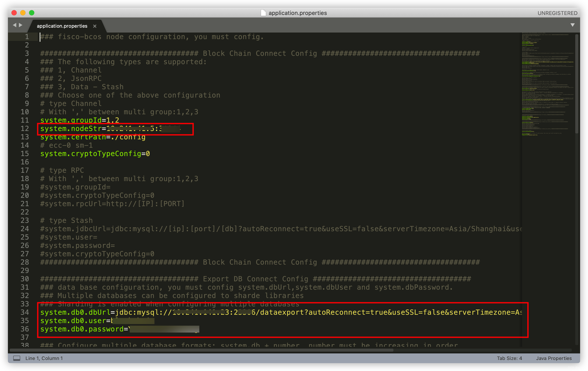Click system.db0.password line
The width and height of the screenshot is (588, 371).
coord(120,329)
